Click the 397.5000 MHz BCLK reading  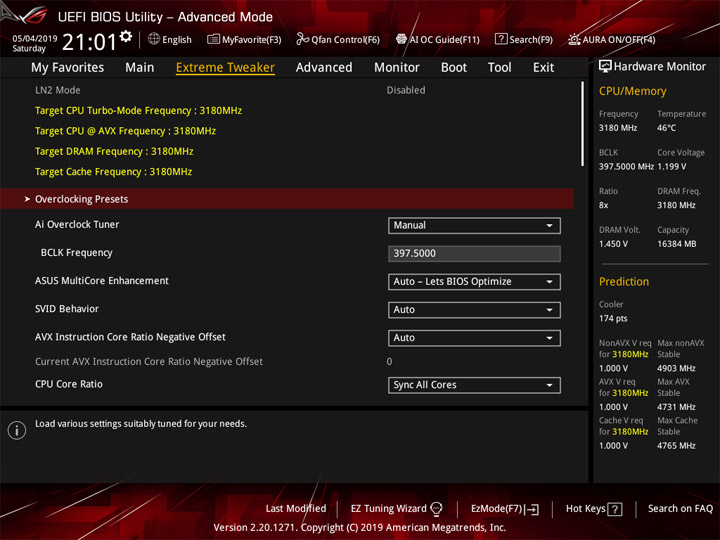[x=626, y=167]
